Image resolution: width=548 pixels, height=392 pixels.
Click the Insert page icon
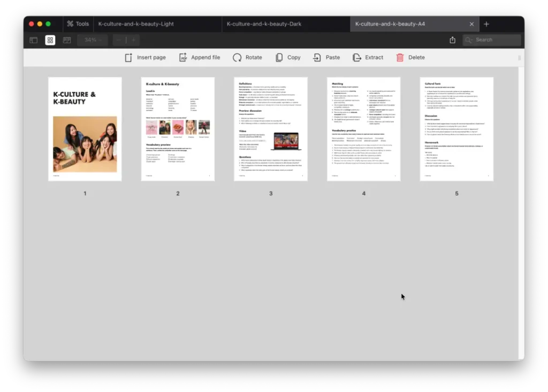[x=128, y=57]
